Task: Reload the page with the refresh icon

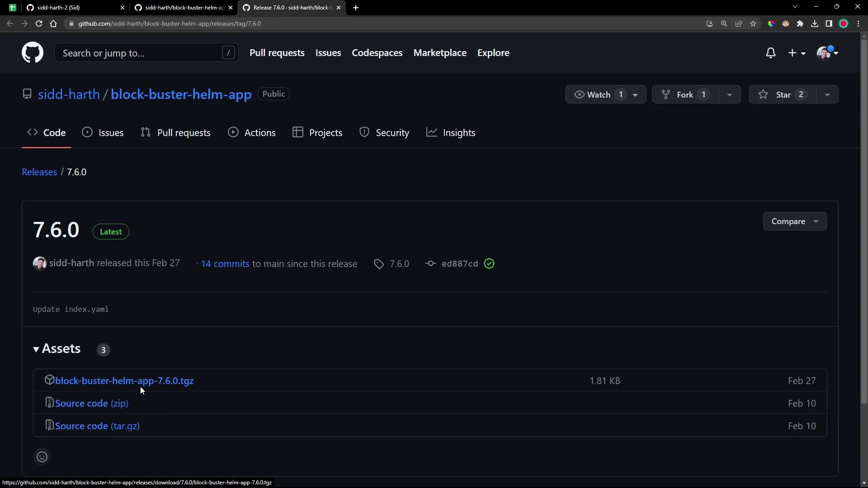Action: [39, 23]
